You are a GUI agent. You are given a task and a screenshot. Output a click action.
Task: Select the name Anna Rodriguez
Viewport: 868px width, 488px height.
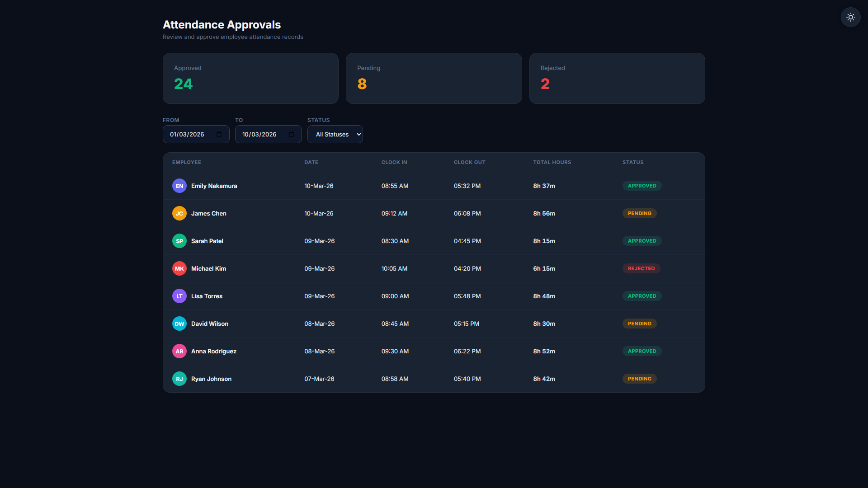coord(214,351)
